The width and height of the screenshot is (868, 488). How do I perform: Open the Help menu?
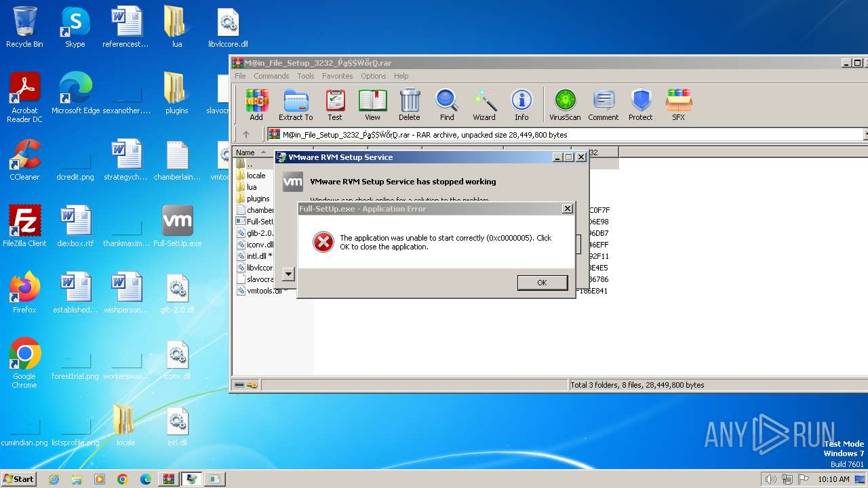401,76
